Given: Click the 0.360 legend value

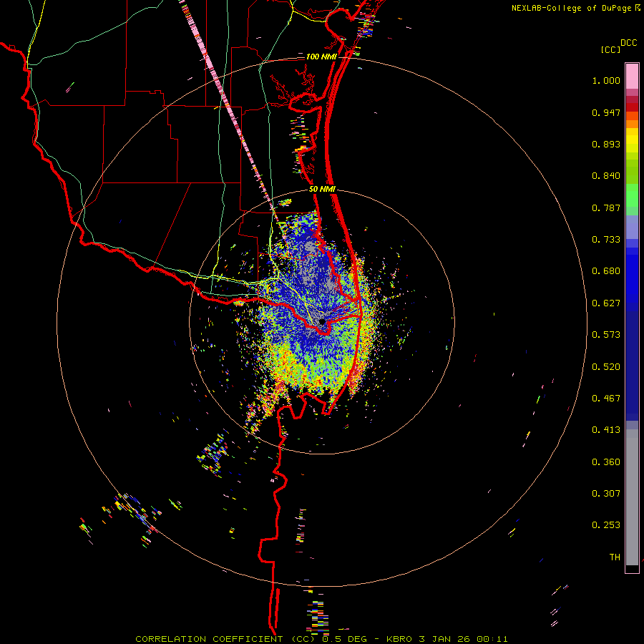Looking at the screenshot, I should [606, 462].
